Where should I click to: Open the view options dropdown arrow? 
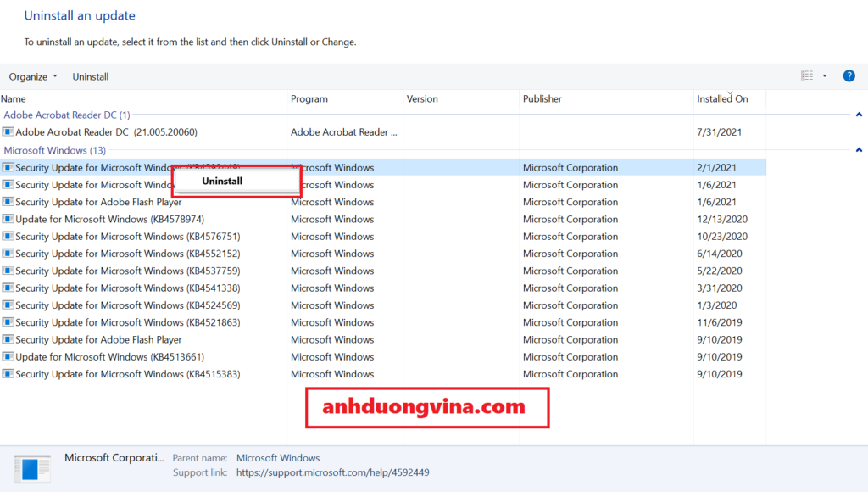click(x=825, y=76)
